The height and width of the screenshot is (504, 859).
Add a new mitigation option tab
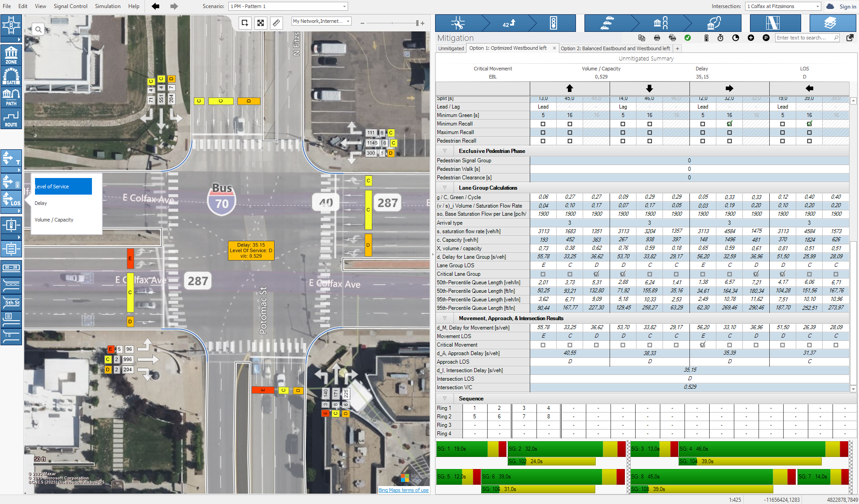677,48
